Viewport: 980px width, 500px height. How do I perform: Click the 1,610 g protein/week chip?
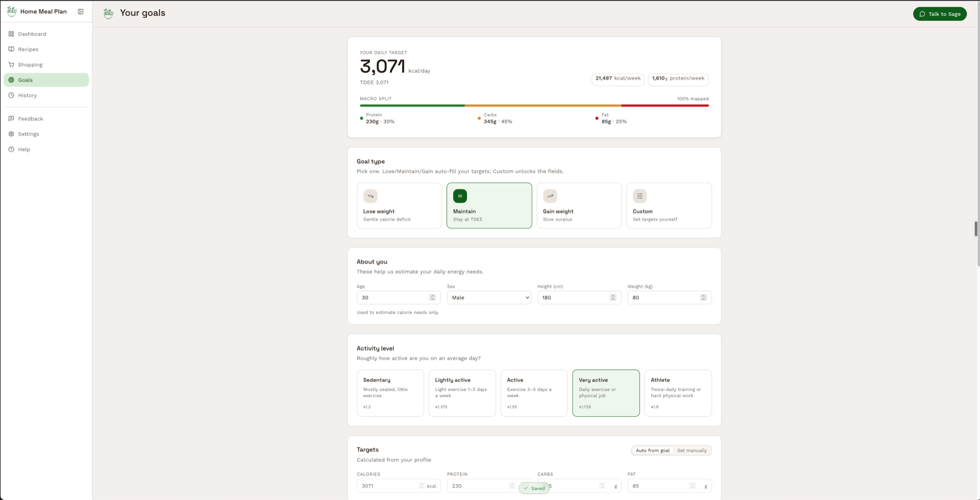point(678,78)
